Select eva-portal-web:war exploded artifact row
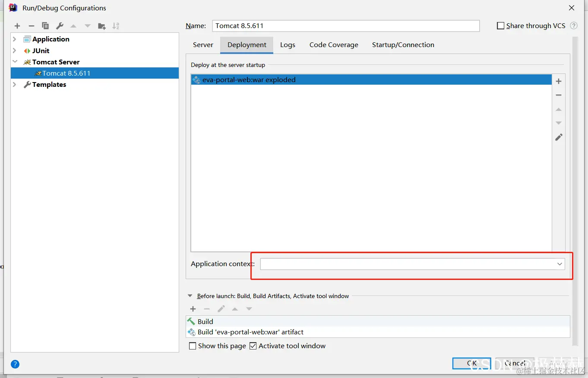The image size is (588, 378). pos(371,79)
